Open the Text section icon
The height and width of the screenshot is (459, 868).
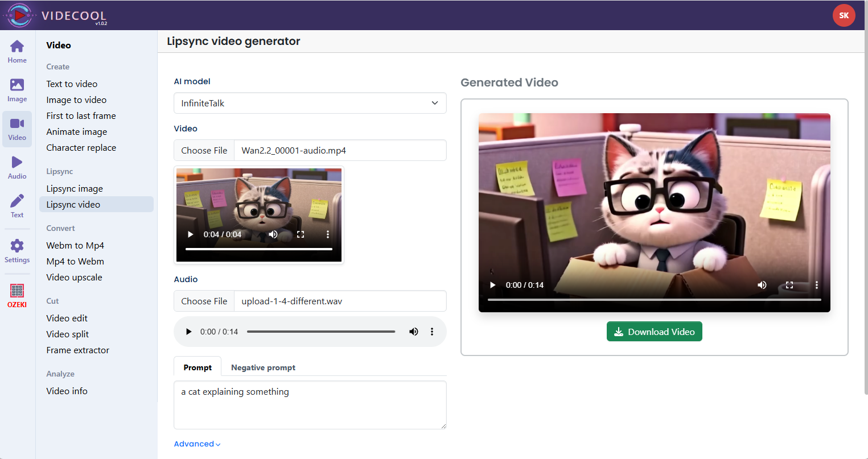[17, 206]
